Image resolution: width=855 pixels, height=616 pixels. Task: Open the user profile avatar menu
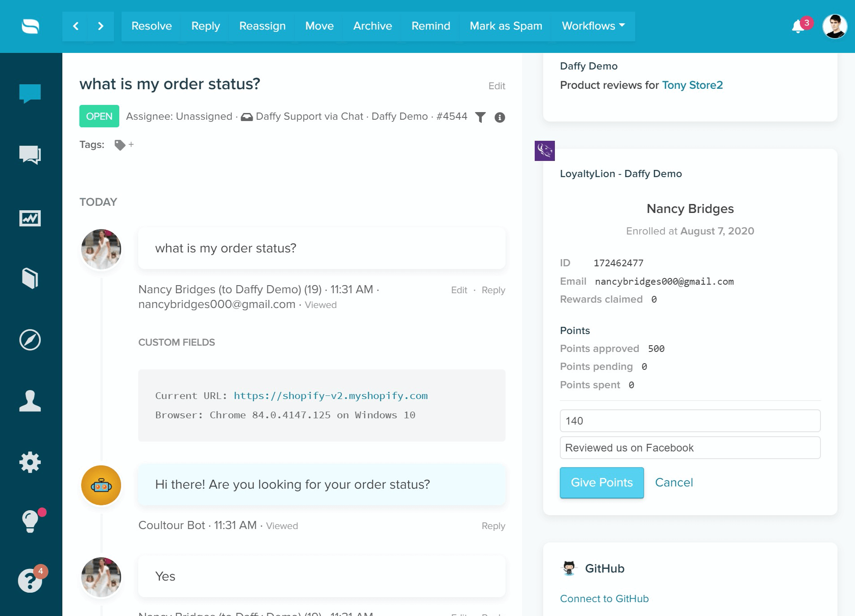pyautogui.click(x=834, y=26)
